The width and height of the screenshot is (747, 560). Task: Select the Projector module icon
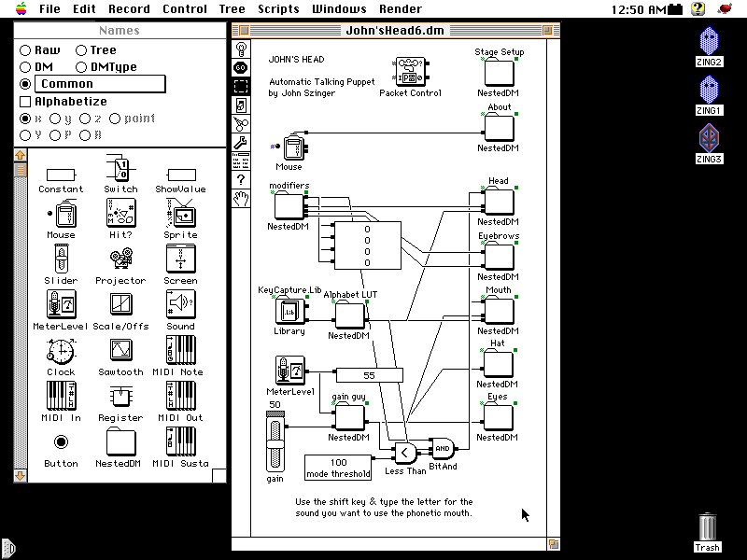coord(121,259)
